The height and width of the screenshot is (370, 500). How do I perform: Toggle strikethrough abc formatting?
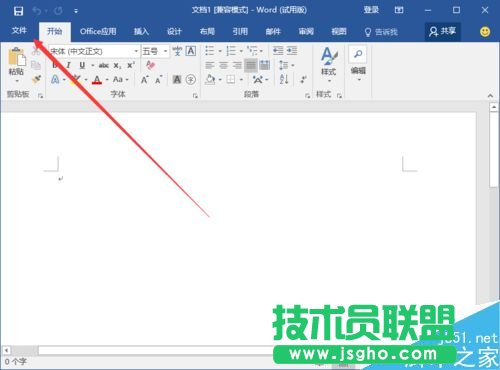pos(104,65)
